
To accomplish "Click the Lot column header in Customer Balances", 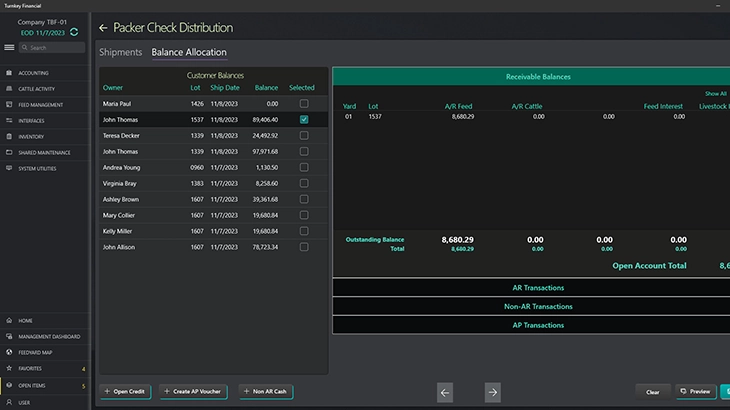I will (x=195, y=87).
